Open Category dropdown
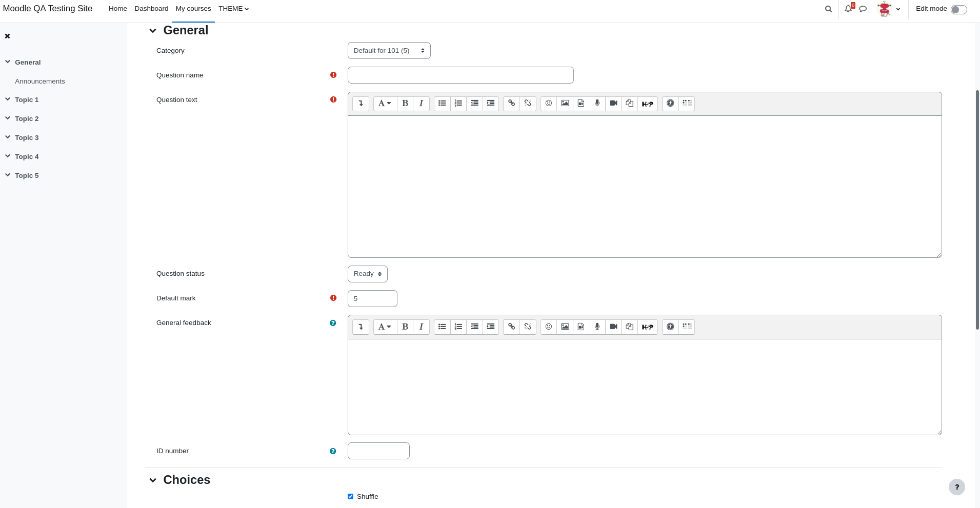 pyautogui.click(x=389, y=51)
